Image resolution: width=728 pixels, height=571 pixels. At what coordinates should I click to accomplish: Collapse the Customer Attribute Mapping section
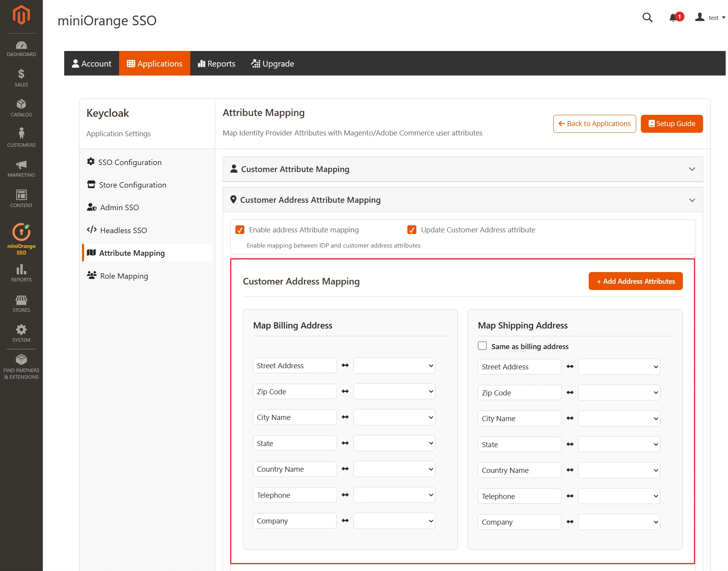tap(692, 169)
